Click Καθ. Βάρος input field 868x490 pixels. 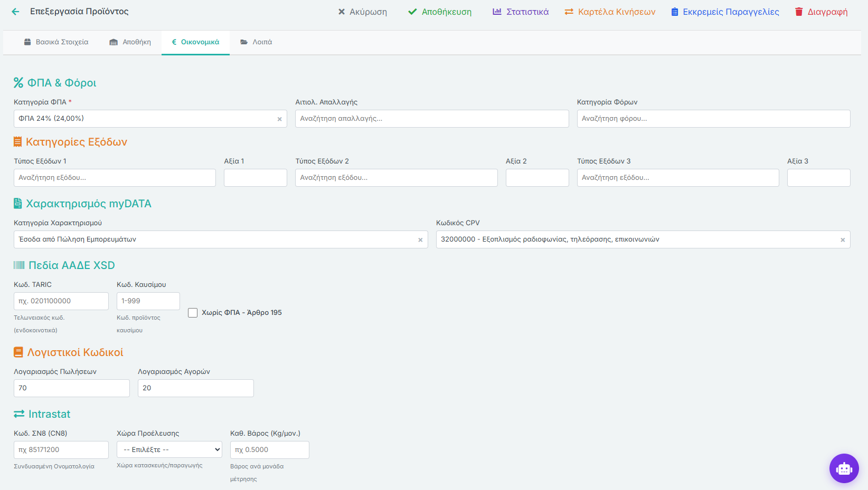pos(270,450)
